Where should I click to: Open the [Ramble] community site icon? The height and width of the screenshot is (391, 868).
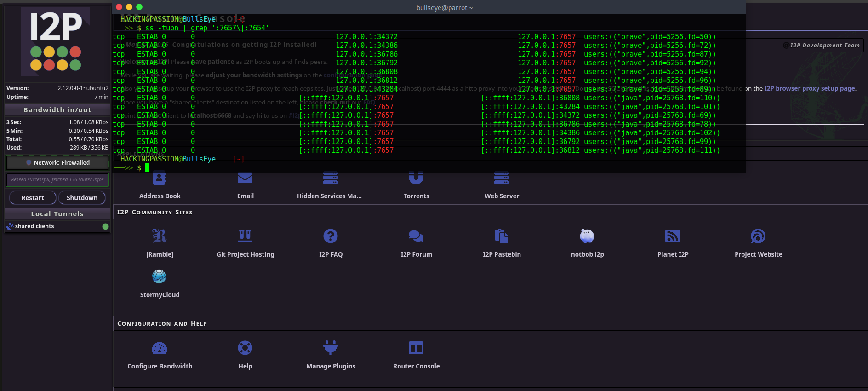[160, 236]
